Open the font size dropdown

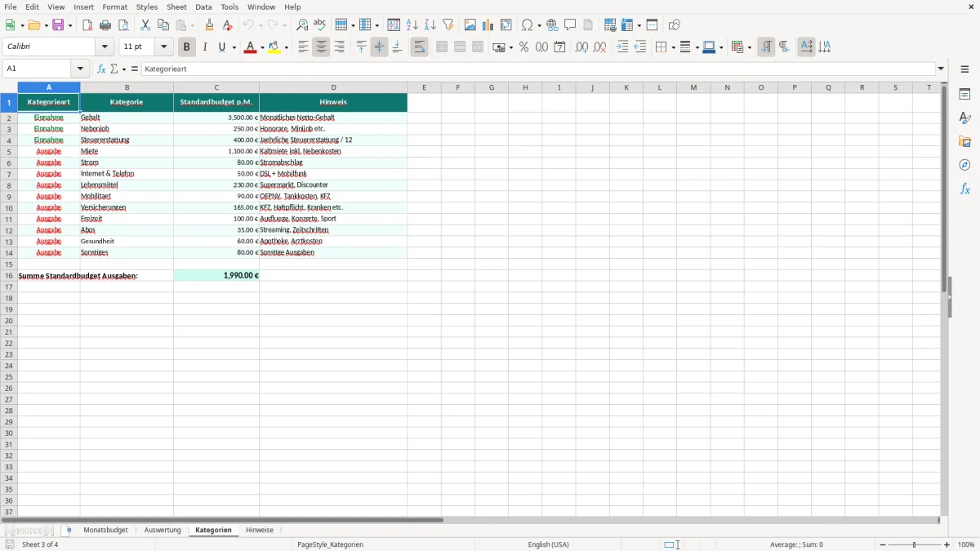click(163, 47)
